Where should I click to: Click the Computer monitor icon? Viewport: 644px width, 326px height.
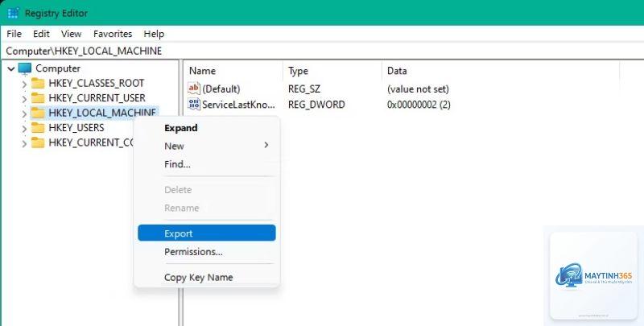(25, 68)
